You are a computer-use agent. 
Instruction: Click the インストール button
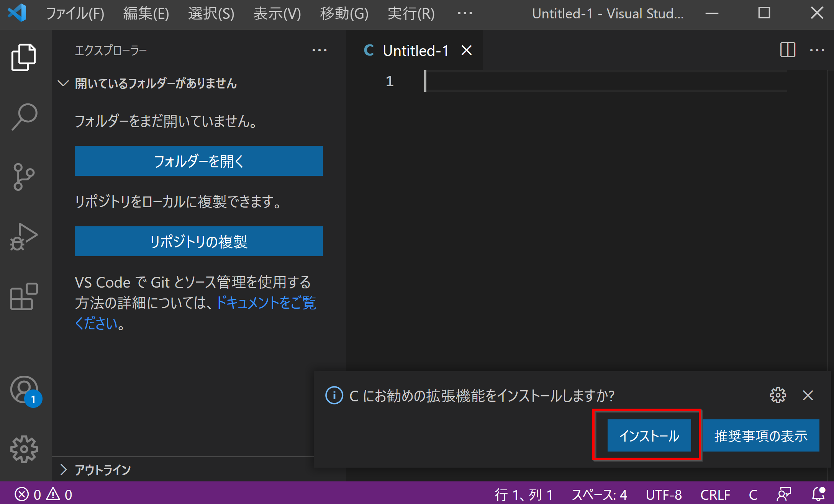(x=649, y=435)
